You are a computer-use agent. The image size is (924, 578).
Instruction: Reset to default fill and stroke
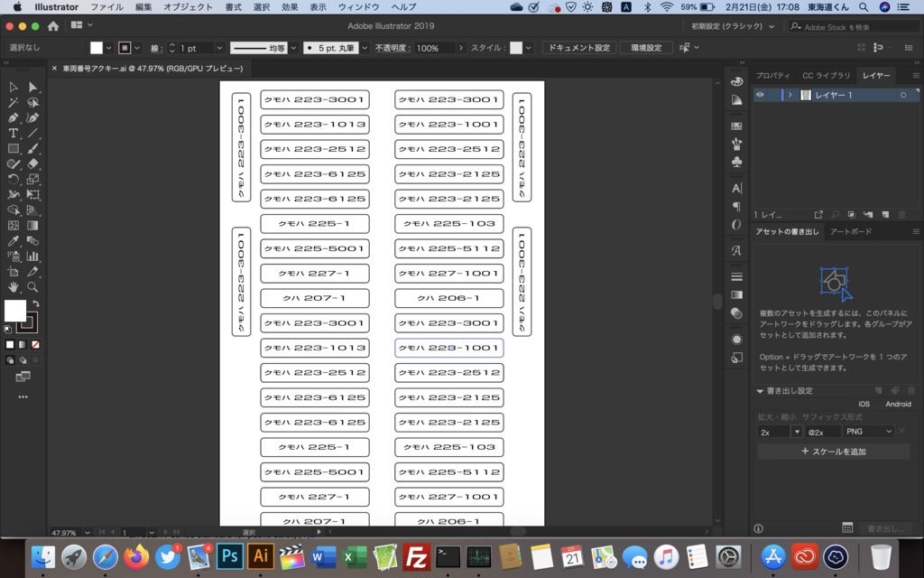7,329
